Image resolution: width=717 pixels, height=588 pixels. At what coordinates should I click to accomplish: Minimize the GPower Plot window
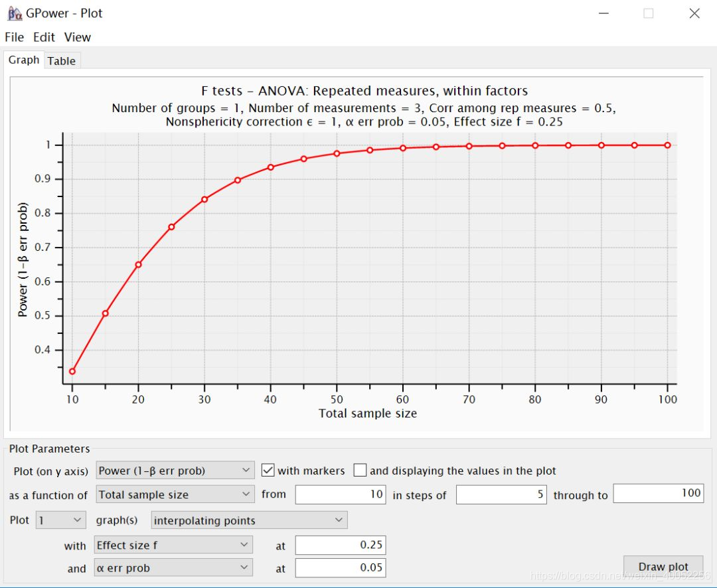pos(603,13)
